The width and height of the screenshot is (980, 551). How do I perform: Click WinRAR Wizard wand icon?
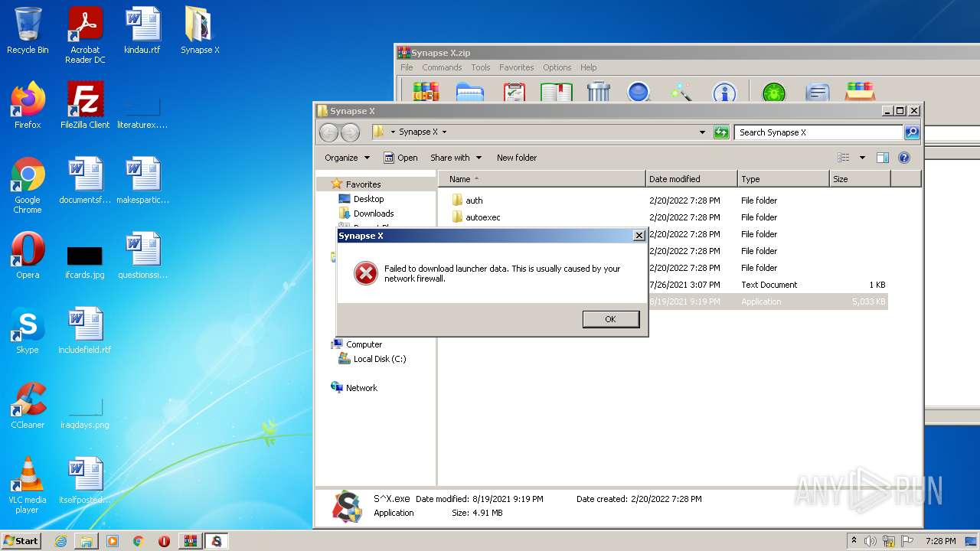[x=681, y=92]
